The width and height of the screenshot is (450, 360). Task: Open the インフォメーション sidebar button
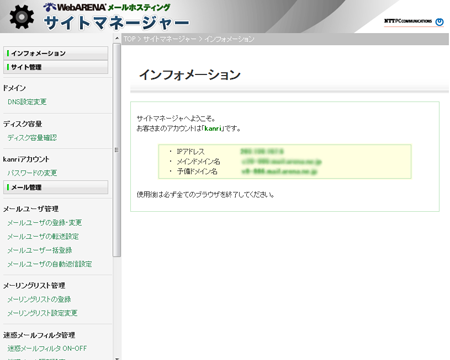56,53
